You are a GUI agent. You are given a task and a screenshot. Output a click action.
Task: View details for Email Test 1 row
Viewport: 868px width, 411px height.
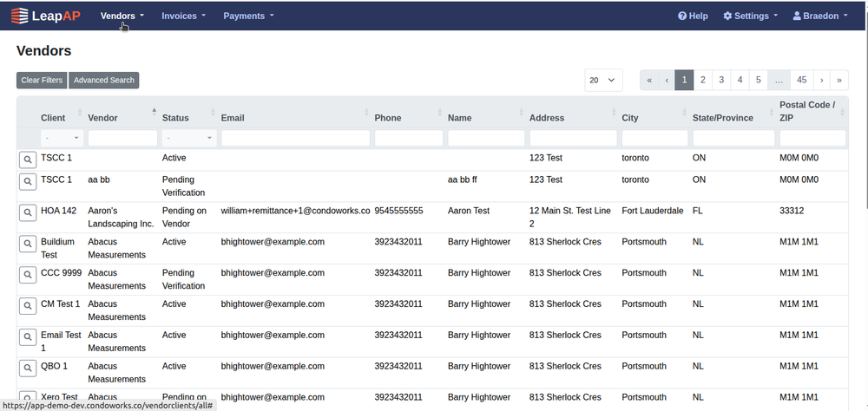coord(28,336)
